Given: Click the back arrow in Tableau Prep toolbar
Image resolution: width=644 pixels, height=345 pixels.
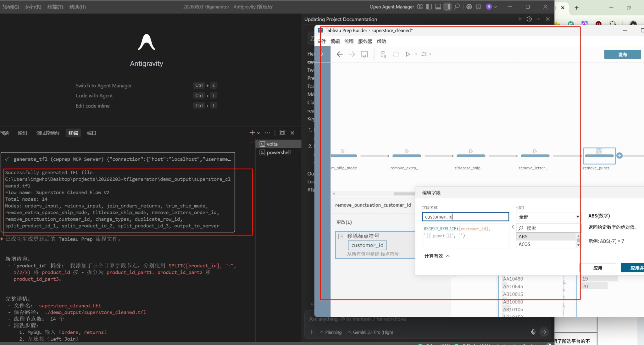Looking at the screenshot, I should [x=340, y=54].
